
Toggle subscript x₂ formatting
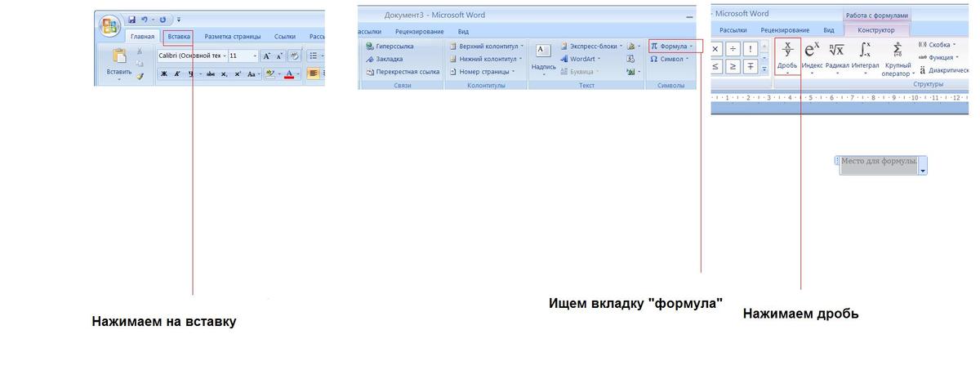(x=224, y=74)
